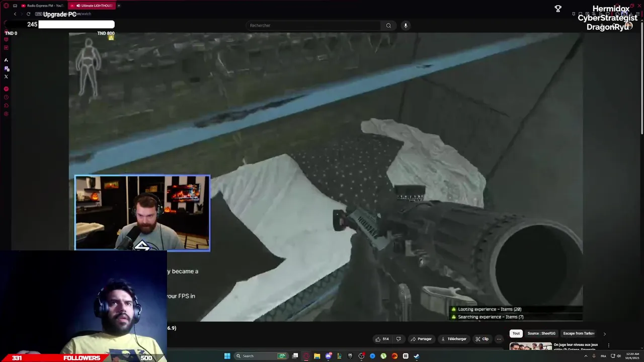Open the YouTube account avatar
Screen dimensions: 644x362
click(628, 25)
